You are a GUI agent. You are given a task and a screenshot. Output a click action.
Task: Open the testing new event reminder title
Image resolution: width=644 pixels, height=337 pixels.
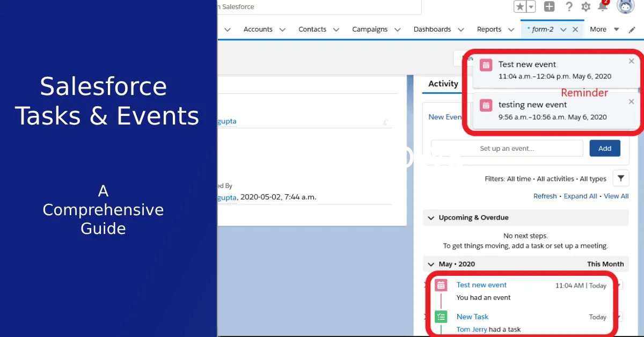(532, 105)
